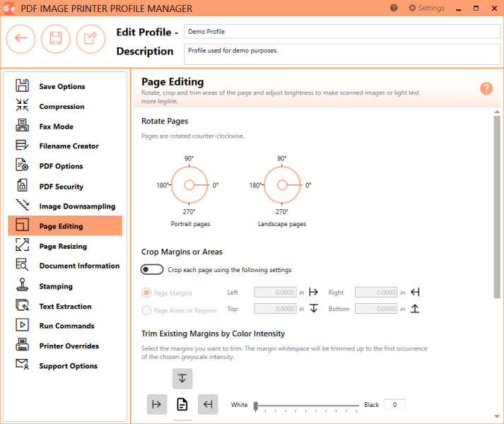Click the Support Options envelope icon
This screenshot has height=424, width=504.
22,364
